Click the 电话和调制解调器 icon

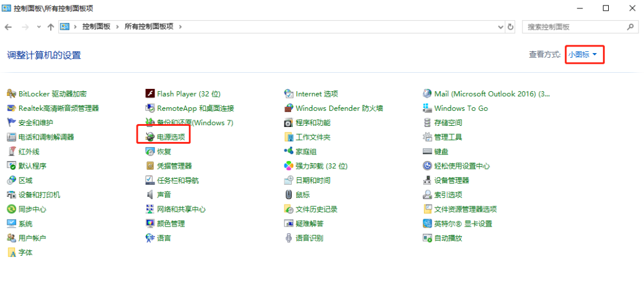[11, 137]
